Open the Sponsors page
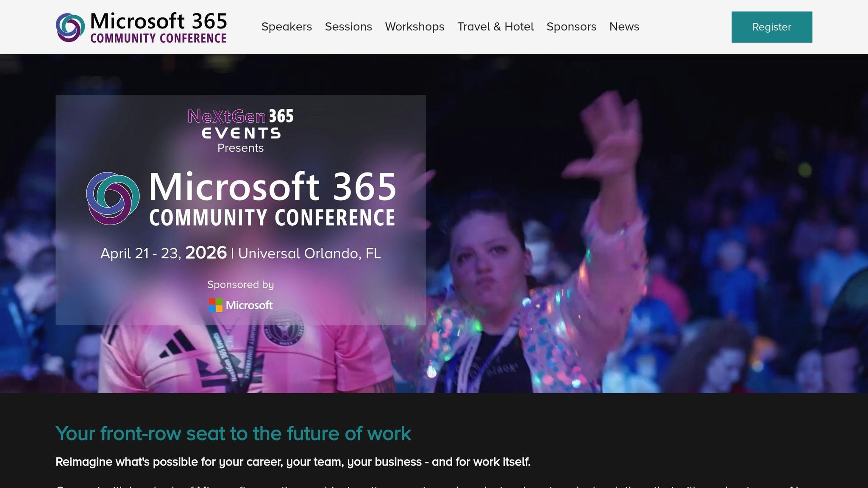Viewport: 868px width, 488px height. pos(571,27)
